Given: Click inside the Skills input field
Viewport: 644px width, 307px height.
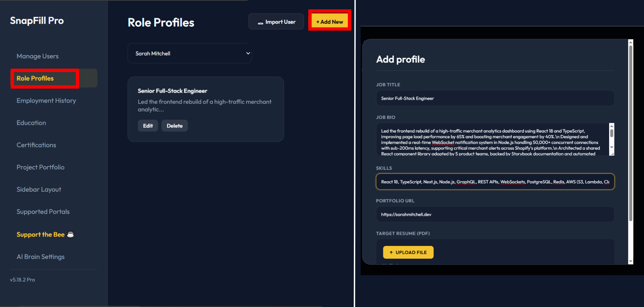Looking at the screenshot, I should pyautogui.click(x=495, y=182).
